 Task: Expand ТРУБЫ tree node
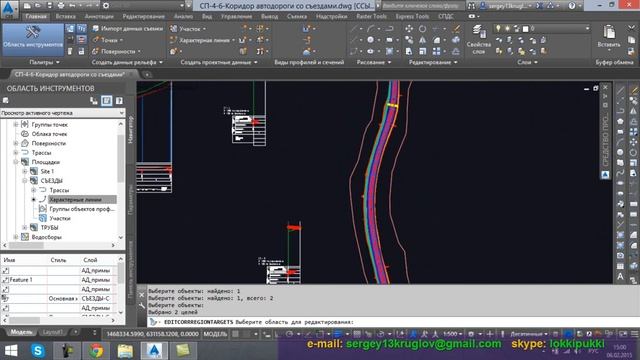coord(25,228)
